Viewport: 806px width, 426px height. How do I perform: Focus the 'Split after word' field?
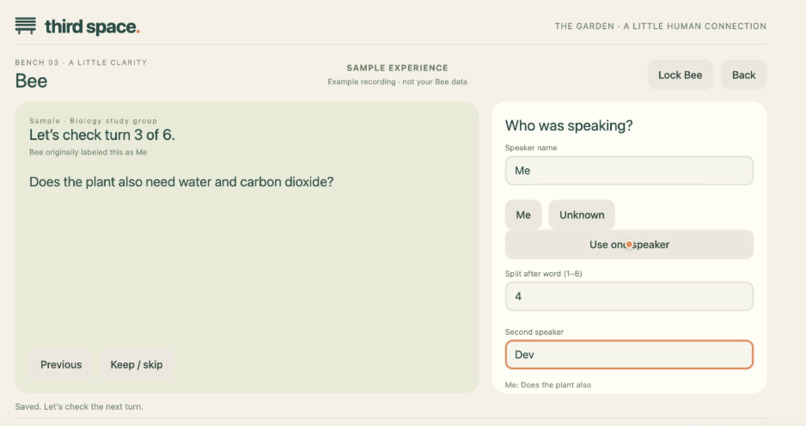[629, 297]
